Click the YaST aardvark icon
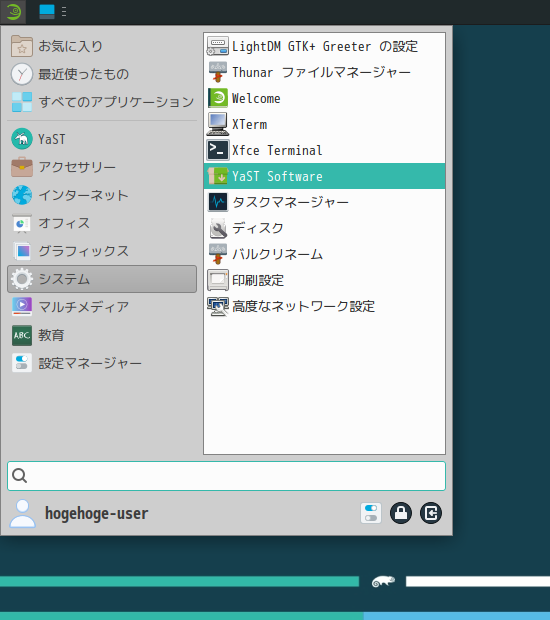Screen dimensions: 550x620 click(x=22, y=139)
